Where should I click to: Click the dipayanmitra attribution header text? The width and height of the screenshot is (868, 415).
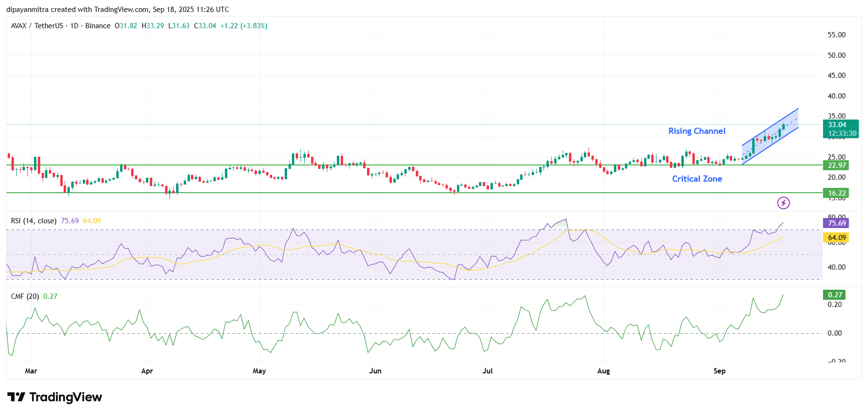(117, 10)
